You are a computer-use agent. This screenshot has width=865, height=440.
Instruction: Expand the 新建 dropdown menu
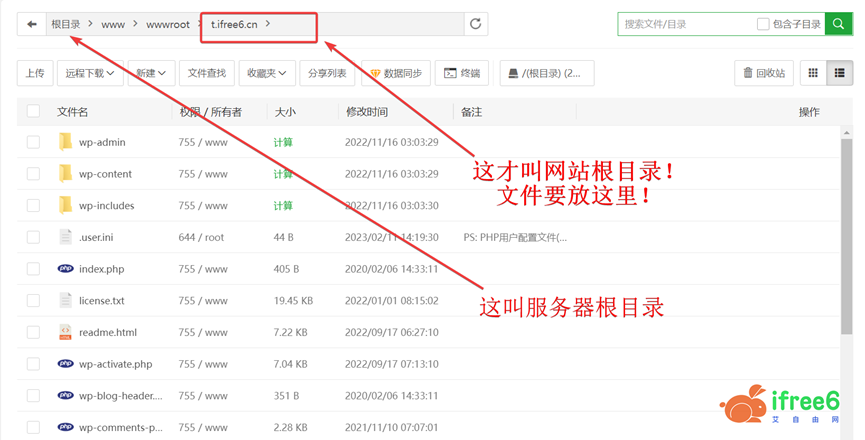click(152, 73)
